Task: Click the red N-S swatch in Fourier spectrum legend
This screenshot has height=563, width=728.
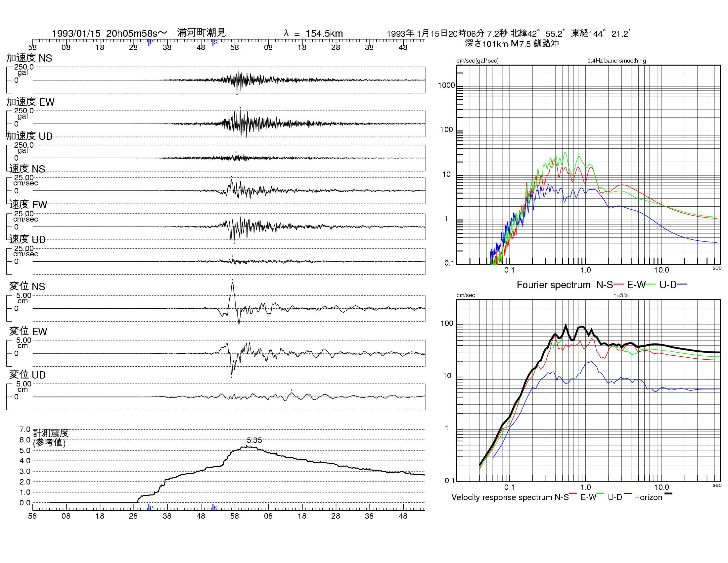Action: pos(618,284)
